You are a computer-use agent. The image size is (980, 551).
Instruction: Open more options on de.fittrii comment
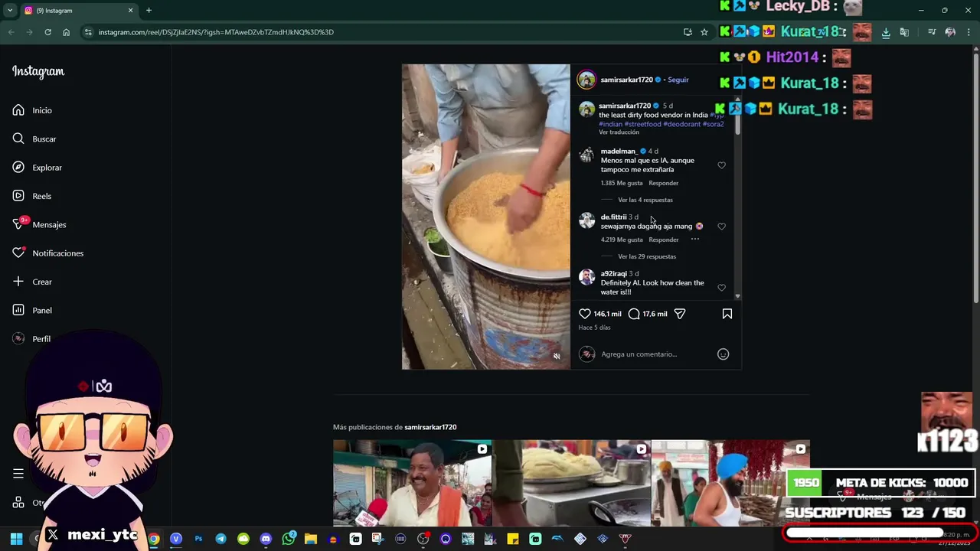695,240
